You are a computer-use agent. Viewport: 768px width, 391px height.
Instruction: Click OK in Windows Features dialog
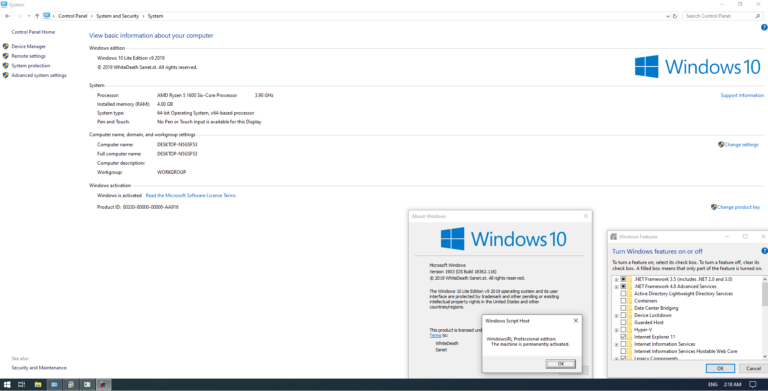pyautogui.click(x=720, y=368)
